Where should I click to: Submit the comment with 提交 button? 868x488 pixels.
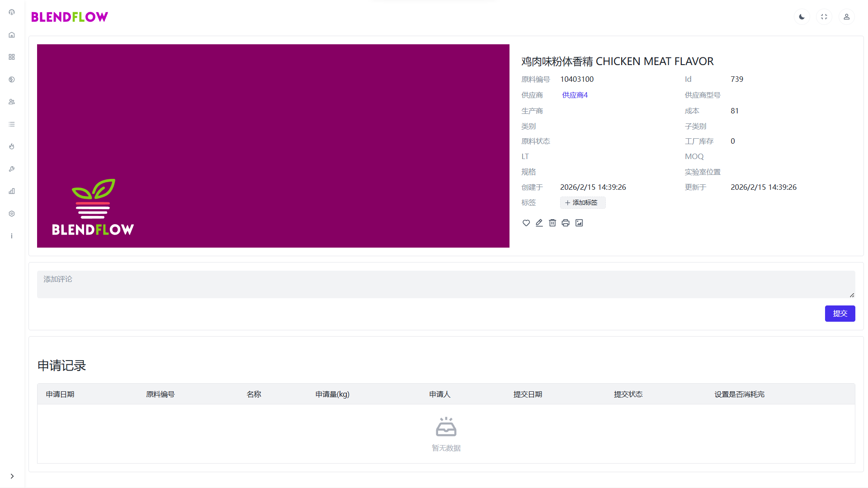click(840, 314)
